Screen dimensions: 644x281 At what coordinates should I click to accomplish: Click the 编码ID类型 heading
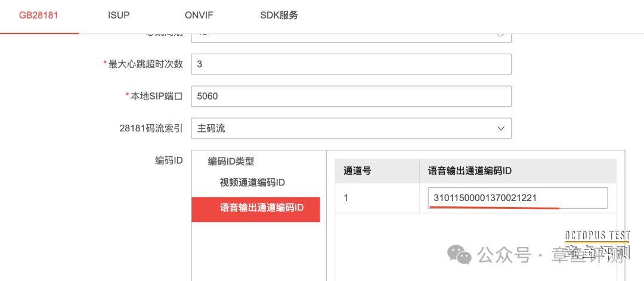coord(231,162)
